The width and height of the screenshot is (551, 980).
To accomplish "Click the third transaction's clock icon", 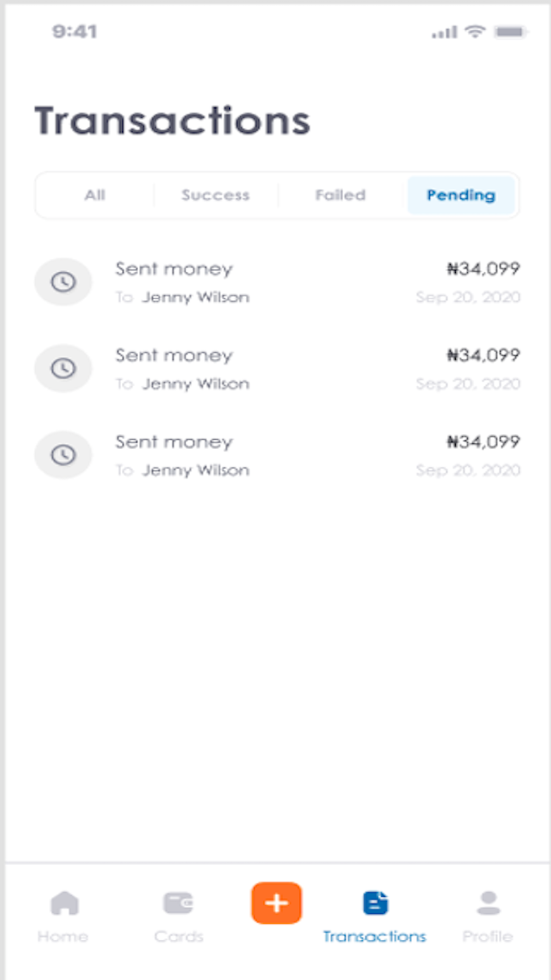I will [x=63, y=455].
